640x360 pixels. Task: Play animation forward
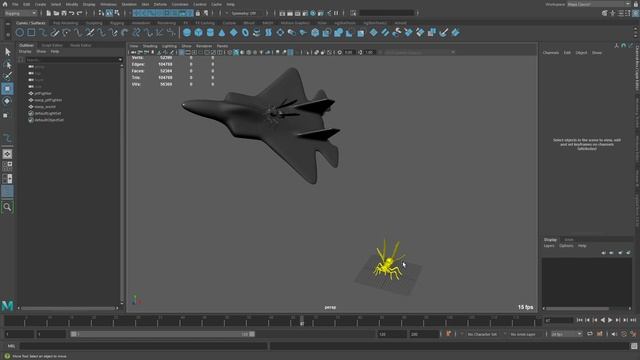(610, 320)
